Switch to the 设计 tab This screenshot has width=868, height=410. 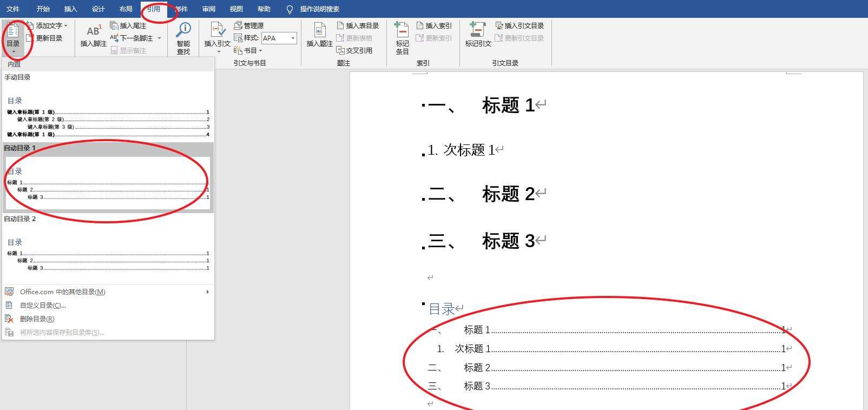98,9
